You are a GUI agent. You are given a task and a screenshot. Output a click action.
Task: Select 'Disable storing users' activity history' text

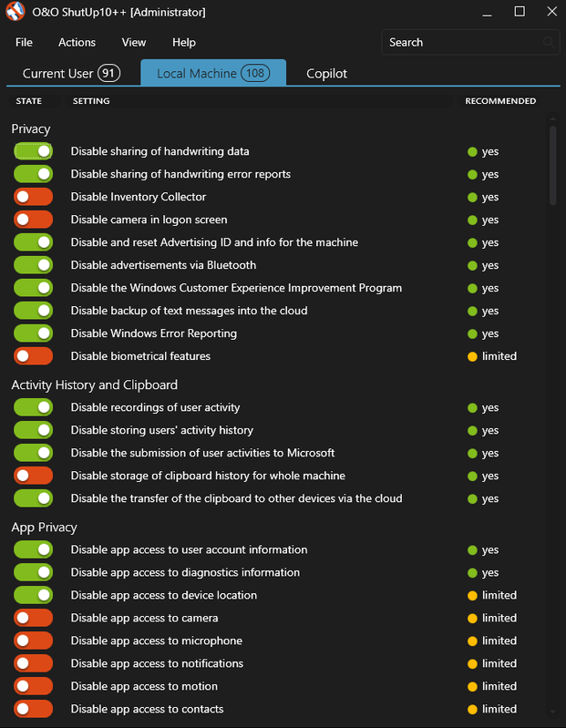(x=162, y=430)
